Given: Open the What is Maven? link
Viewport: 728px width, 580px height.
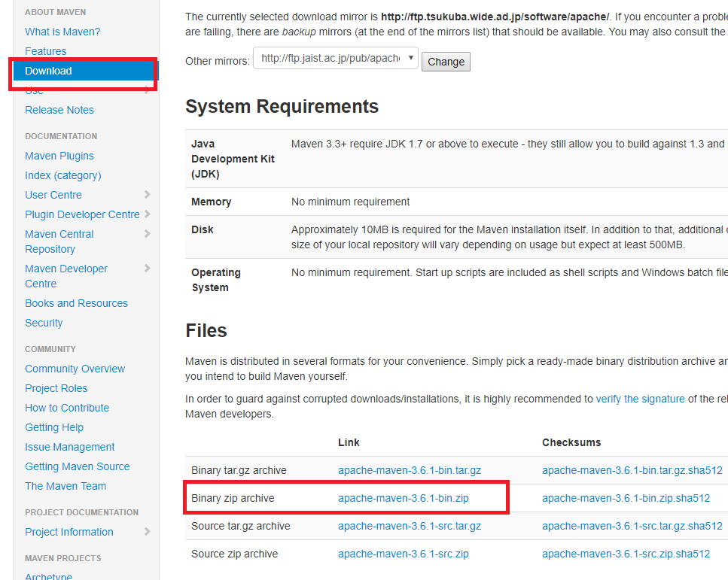Looking at the screenshot, I should point(62,32).
